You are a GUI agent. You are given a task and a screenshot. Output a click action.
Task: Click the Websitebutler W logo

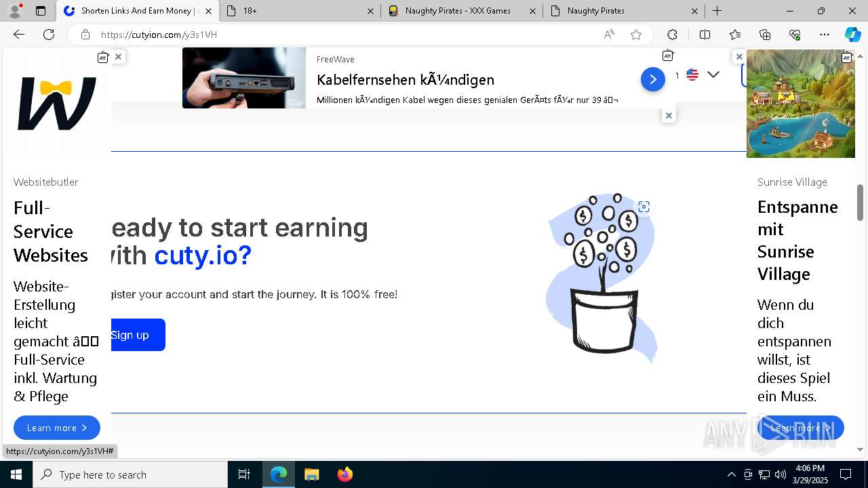57,103
